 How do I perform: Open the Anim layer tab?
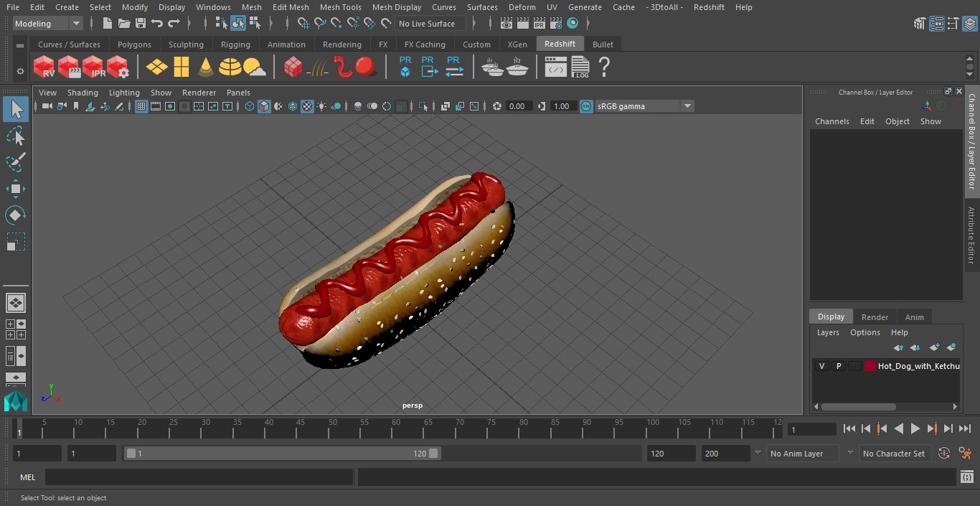click(914, 317)
